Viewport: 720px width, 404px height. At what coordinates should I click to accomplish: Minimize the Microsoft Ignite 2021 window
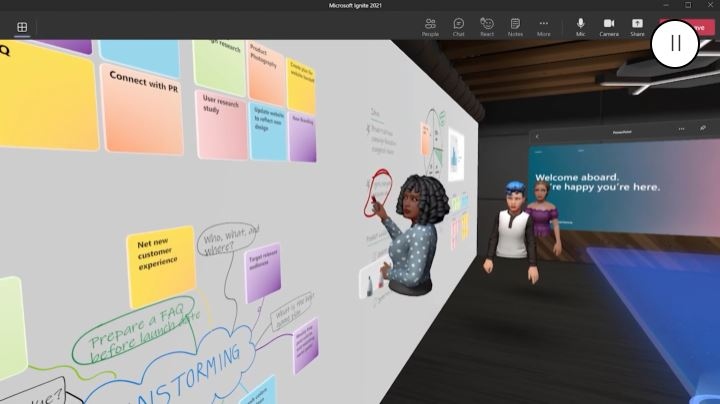(x=666, y=5)
